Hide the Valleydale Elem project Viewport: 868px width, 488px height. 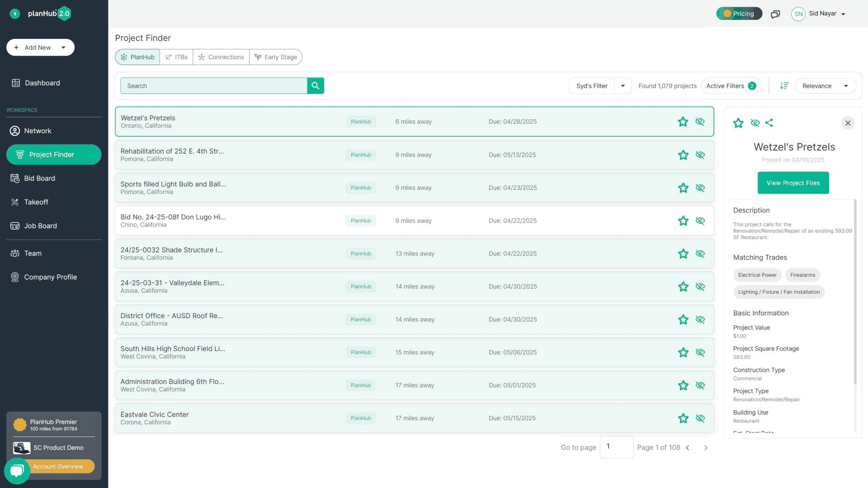click(700, 286)
